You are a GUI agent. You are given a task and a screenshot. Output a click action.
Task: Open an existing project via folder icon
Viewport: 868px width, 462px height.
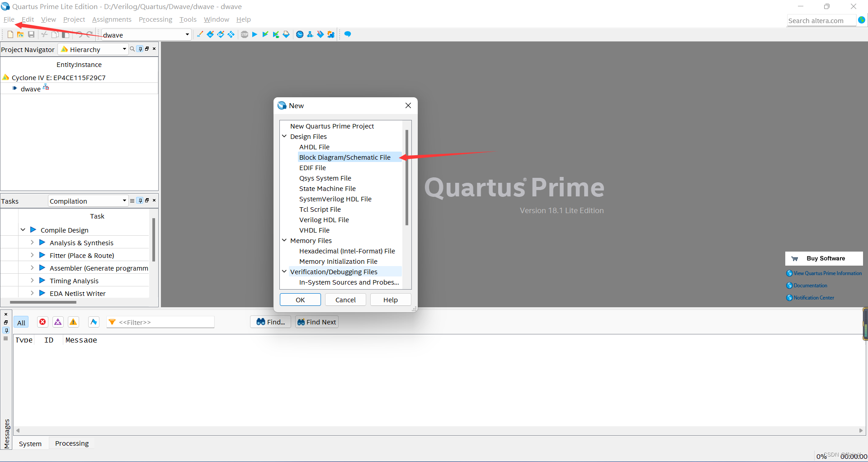(x=20, y=34)
